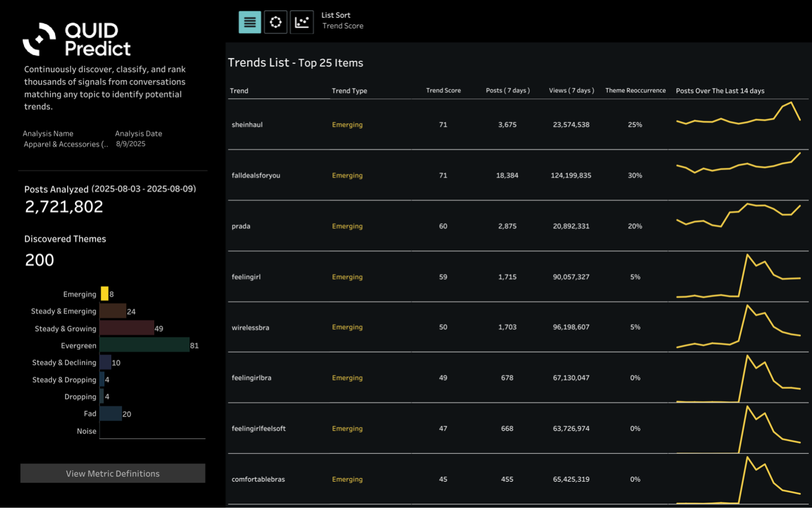812x510 pixels.
Task: Click the Trend Type column header
Action: click(349, 91)
